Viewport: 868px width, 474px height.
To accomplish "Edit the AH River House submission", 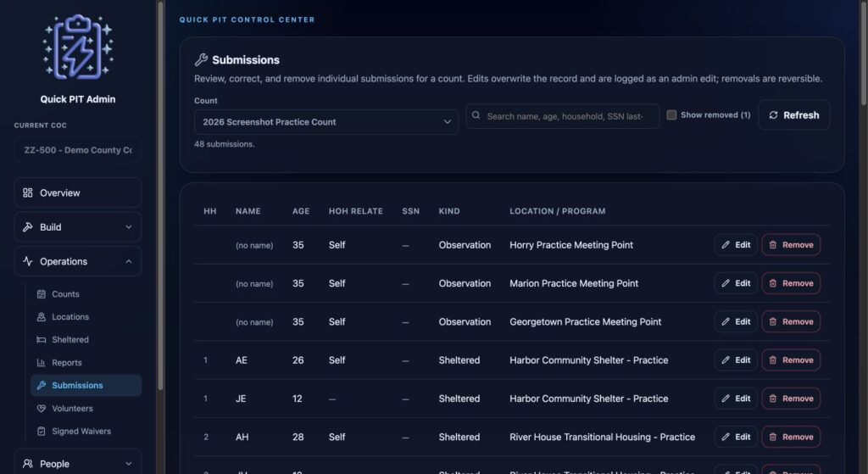I will (x=736, y=437).
